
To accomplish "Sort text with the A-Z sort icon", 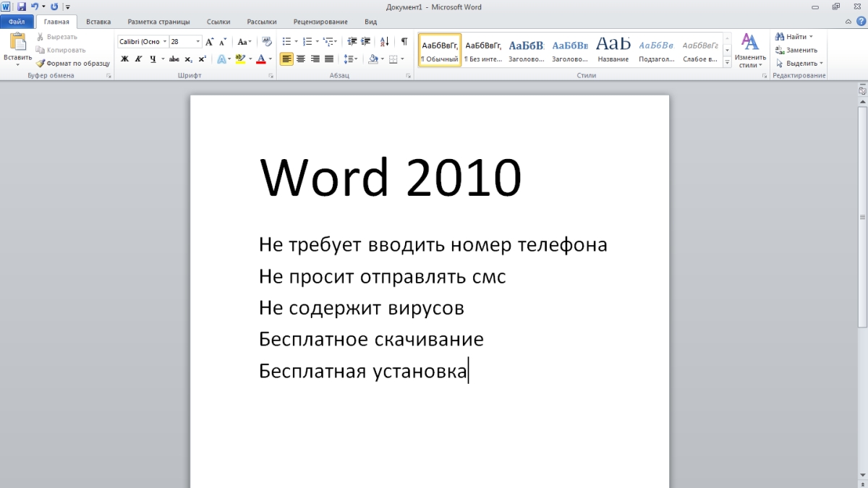I will click(x=385, y=42).
